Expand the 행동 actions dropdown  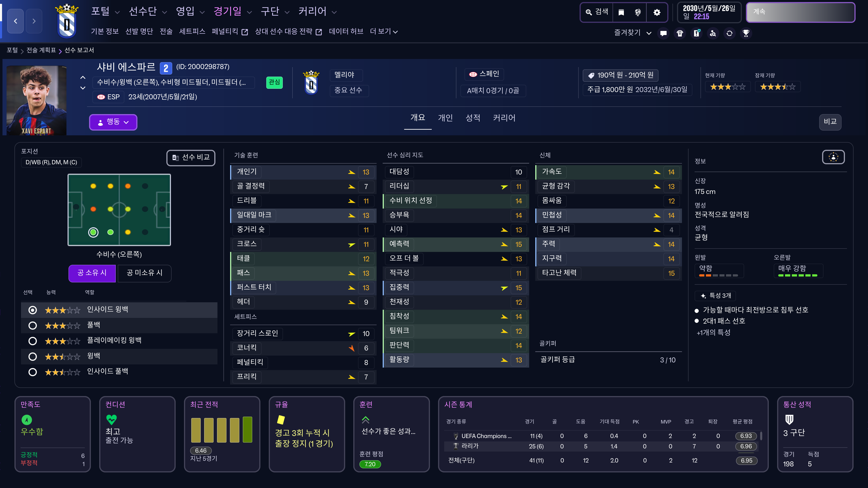(113, 122)
